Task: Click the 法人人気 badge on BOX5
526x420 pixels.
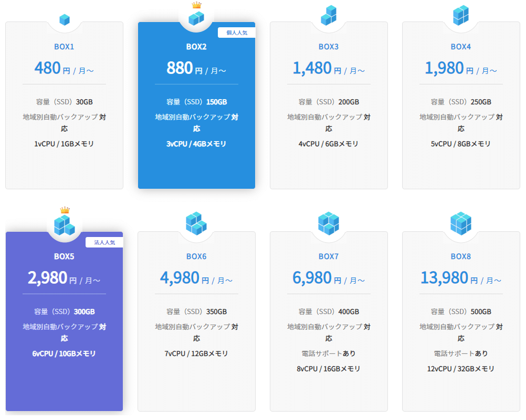Action: [104, 242]
